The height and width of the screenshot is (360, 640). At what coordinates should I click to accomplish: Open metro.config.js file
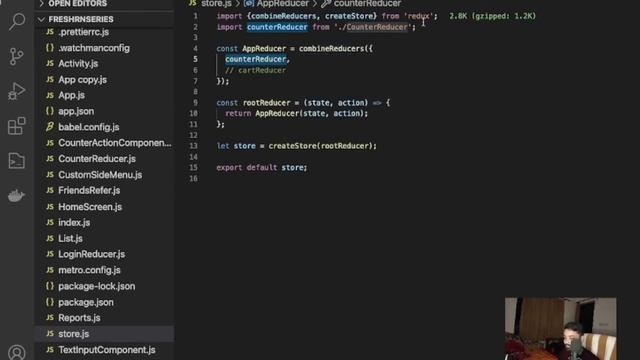[104, 270]
